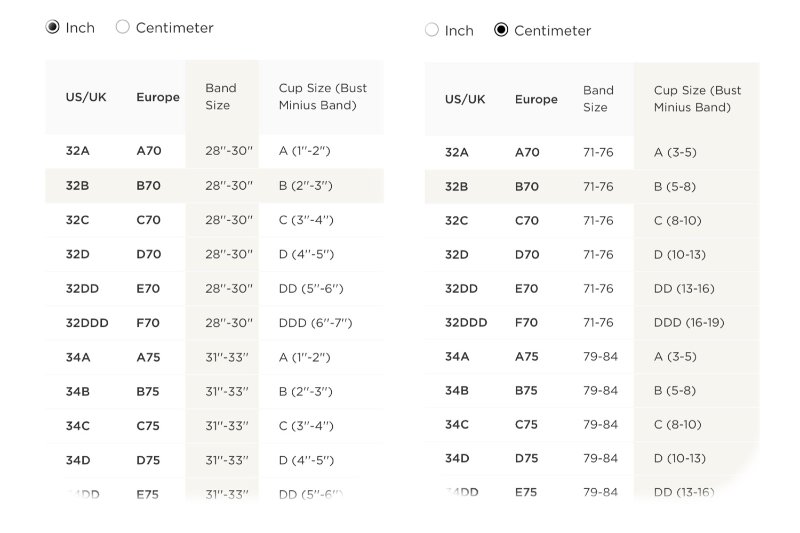Click Europe column header in right table
Viewport: 800px width, 533px height.
[536, 99]
